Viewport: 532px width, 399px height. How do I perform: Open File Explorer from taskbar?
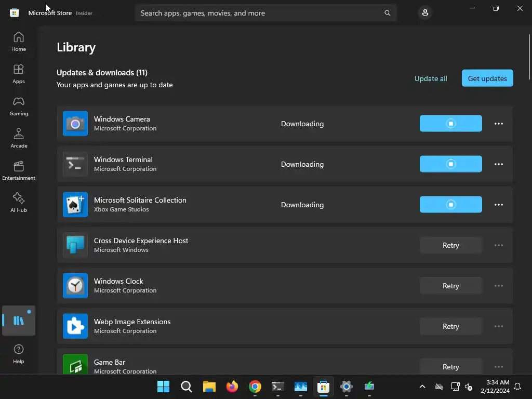click(x=209, y=387)
